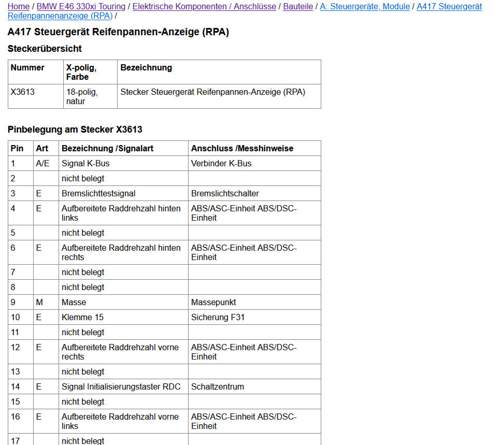The image size is (500, 445).
Task: Select the 18-polig, natur cell
Action: pos(90,97)
